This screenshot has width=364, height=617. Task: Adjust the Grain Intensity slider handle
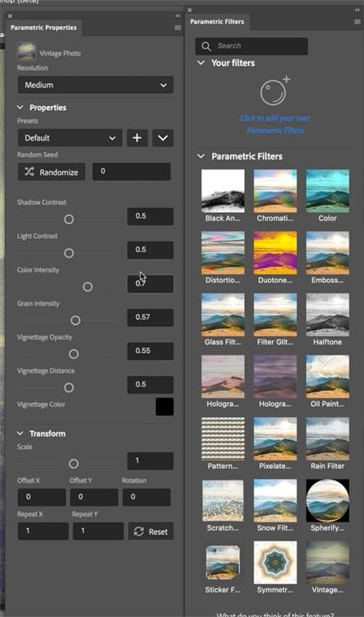point(76,321)
